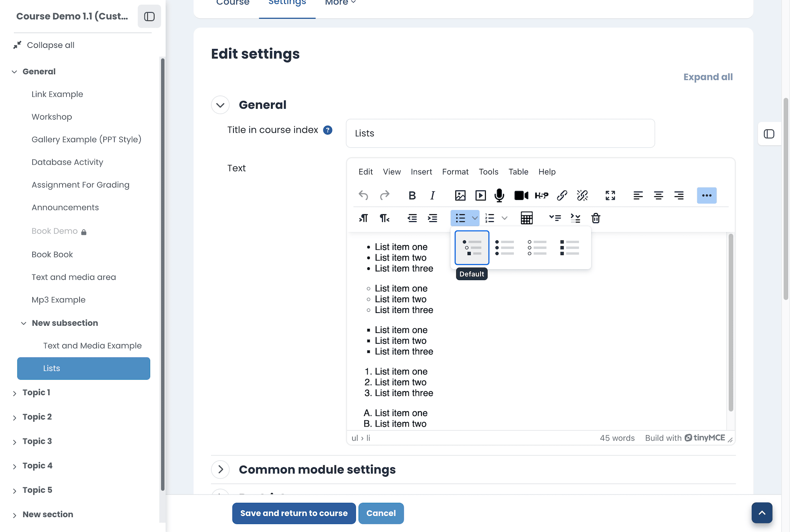Choose the disc bullet list style
Viewport: 790px width, 532px height.
[504, 247]
